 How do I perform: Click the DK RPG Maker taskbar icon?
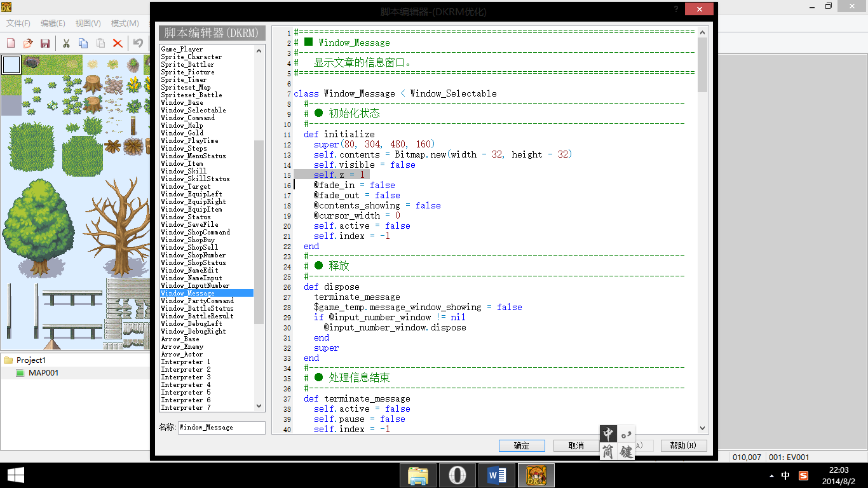pyautogui.click(x=536, y=475)
